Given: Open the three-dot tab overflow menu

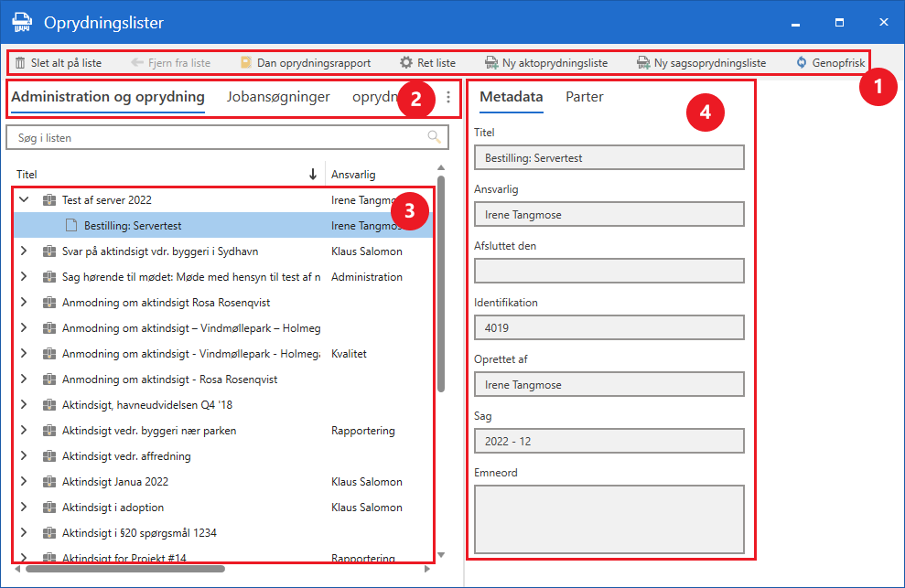Looking at the screenshot, I should tap(448, 97).
